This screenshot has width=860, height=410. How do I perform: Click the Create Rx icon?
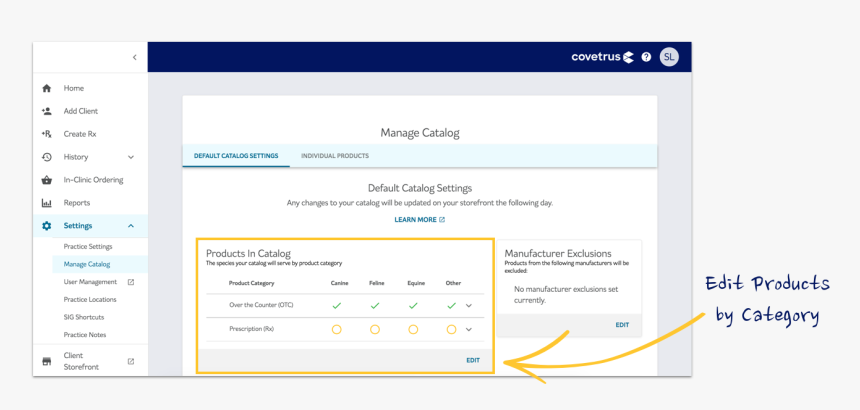pos(46,134)
